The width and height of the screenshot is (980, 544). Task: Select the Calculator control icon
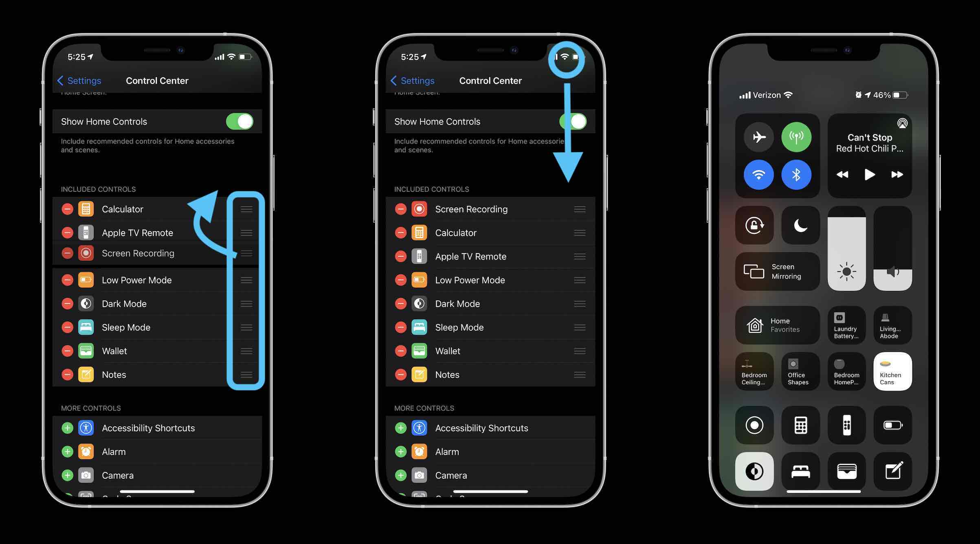86,209
